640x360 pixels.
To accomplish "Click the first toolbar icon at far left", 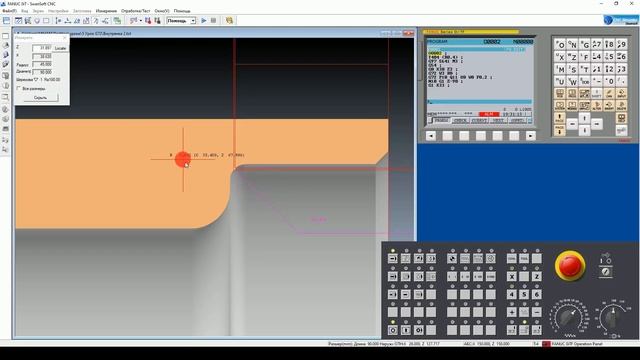I will [x=7, y=20].
